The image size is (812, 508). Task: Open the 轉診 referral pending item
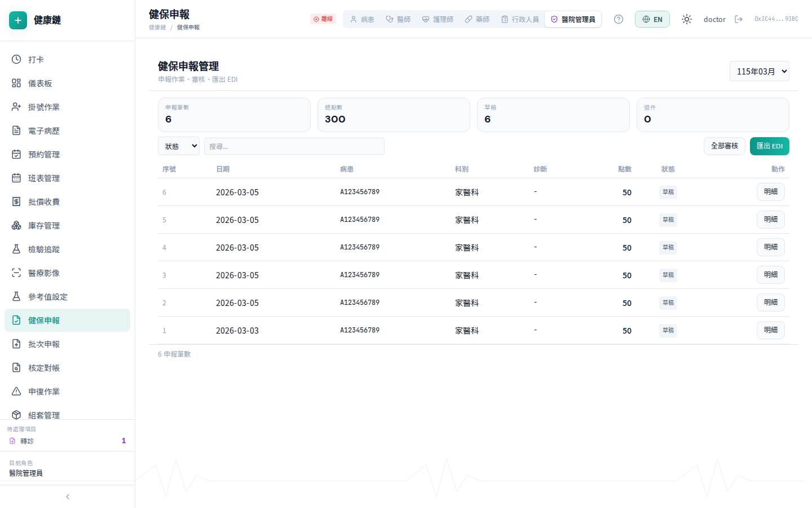pos(27,441)
